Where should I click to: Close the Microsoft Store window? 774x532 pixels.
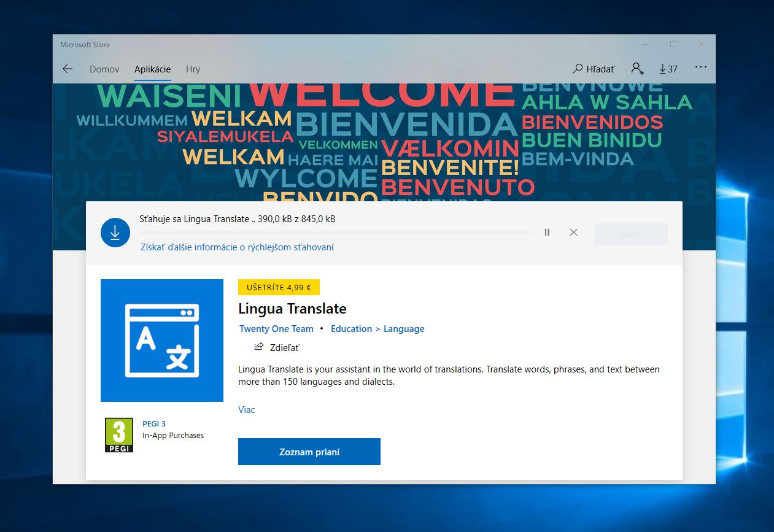pyautogui.click(x=702, y=44)
